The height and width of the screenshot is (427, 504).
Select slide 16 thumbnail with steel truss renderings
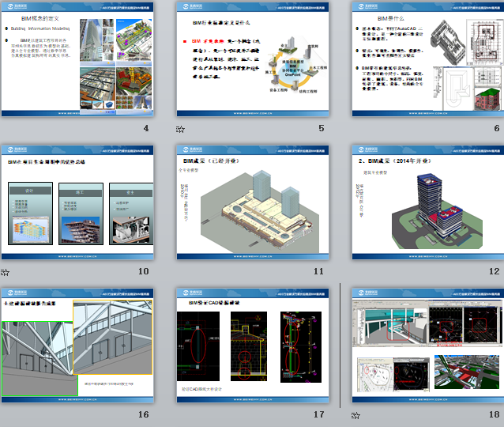[x=77, y=346]
